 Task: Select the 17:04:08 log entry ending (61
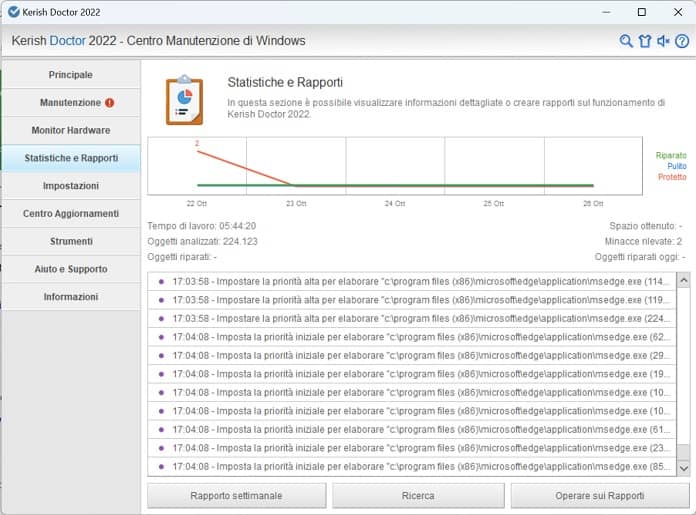[x=411, y=429]
